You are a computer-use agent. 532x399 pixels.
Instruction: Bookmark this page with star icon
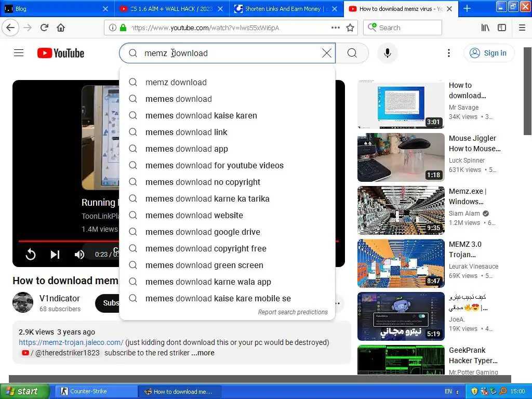coord(350,28)
